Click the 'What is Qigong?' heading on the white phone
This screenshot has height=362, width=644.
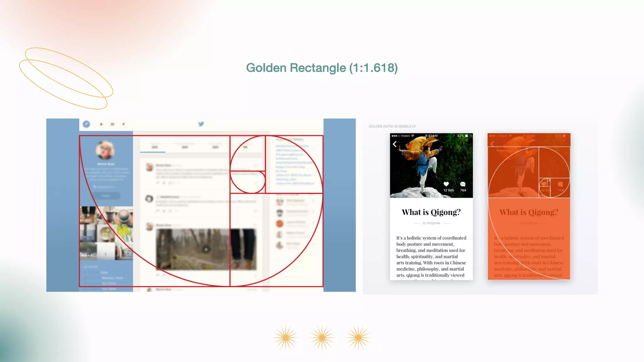coord(431,212)
